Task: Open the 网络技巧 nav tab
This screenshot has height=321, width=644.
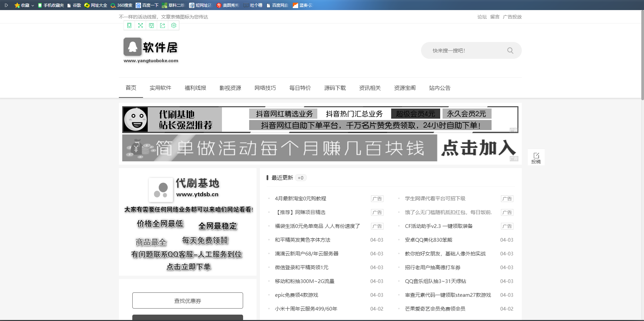Action: (x=265, y=88)
